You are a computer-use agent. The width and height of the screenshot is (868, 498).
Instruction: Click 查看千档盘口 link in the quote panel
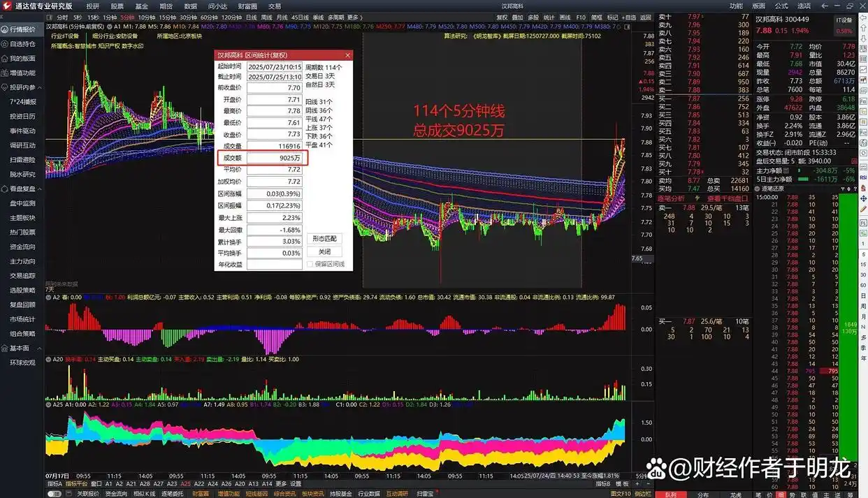click(727, 199)
